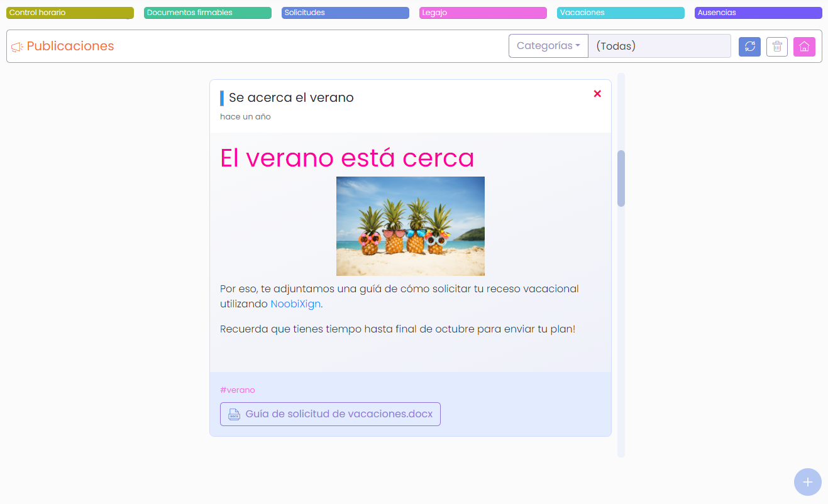Viewport: 828px width, 504px height.
Task: Select the Control horario section
Action: [x=69, y=12]
